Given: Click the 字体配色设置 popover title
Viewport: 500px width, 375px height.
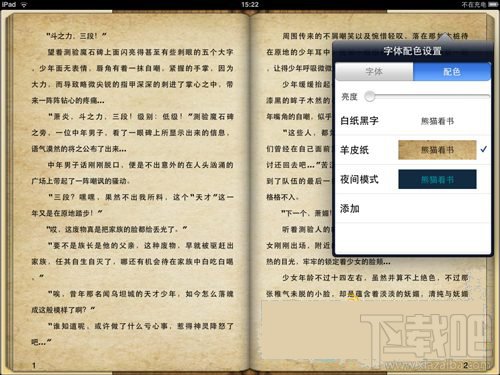Looking at the screenshot, I should coord(412,51).
